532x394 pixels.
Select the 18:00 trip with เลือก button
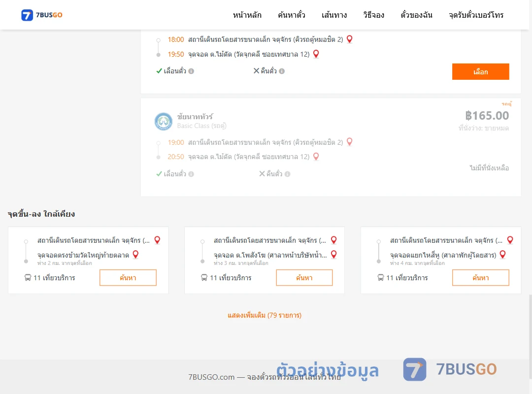[480, 71]
